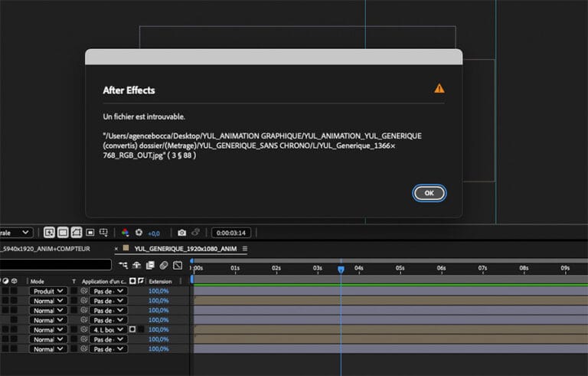588x376 pixels.
Task: Click the blue time navigator start handle
Action: tap(192, 261)
